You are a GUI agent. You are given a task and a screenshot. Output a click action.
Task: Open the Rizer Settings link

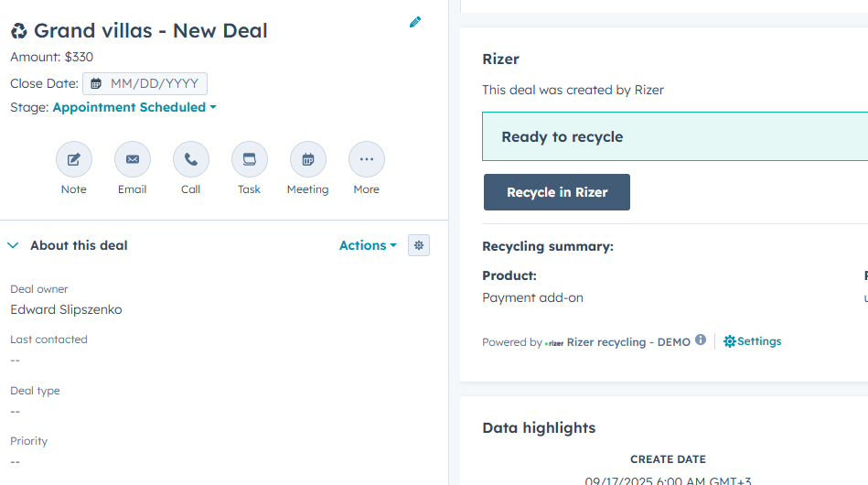click(753, 341)
